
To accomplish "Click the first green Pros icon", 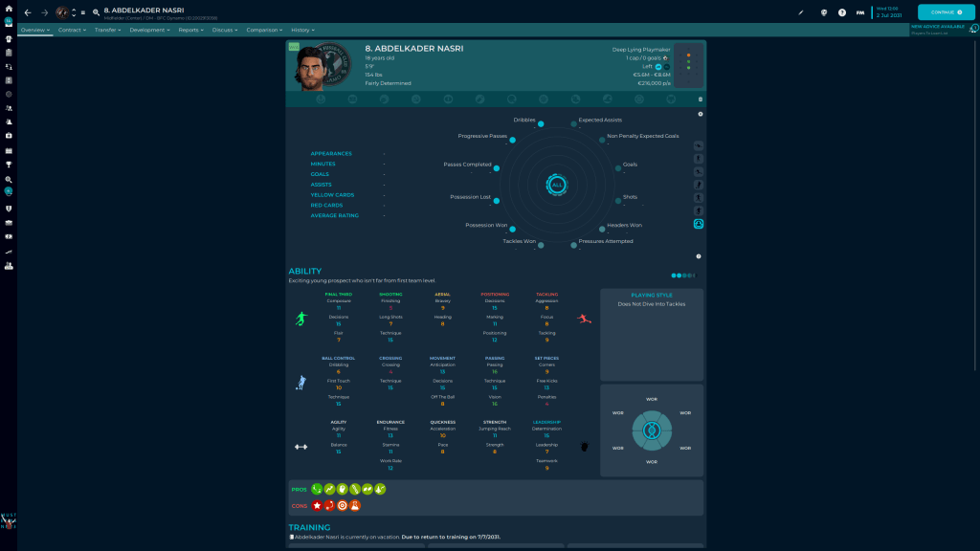I will [317, 489].
